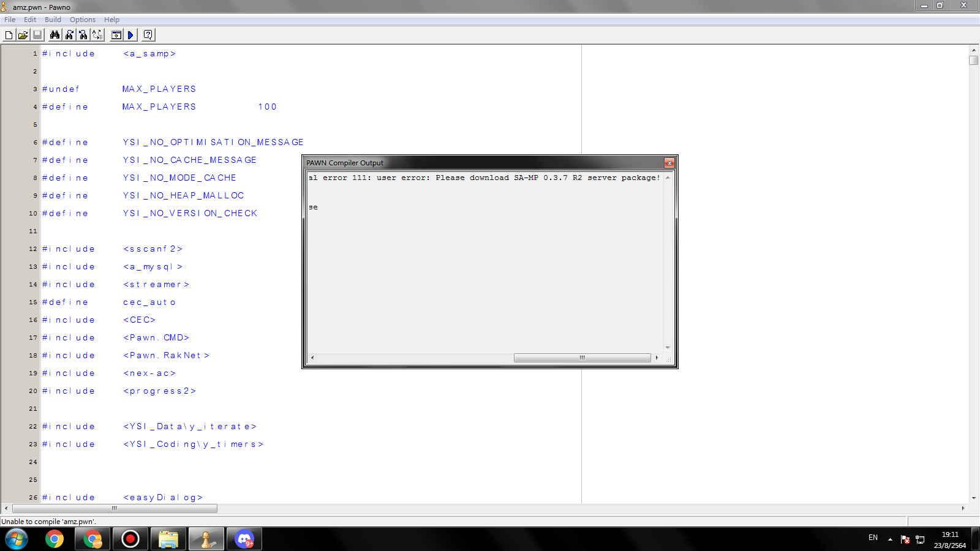980x551 pixels.
Task: Open the Build menu
Action: click(53, 20)
